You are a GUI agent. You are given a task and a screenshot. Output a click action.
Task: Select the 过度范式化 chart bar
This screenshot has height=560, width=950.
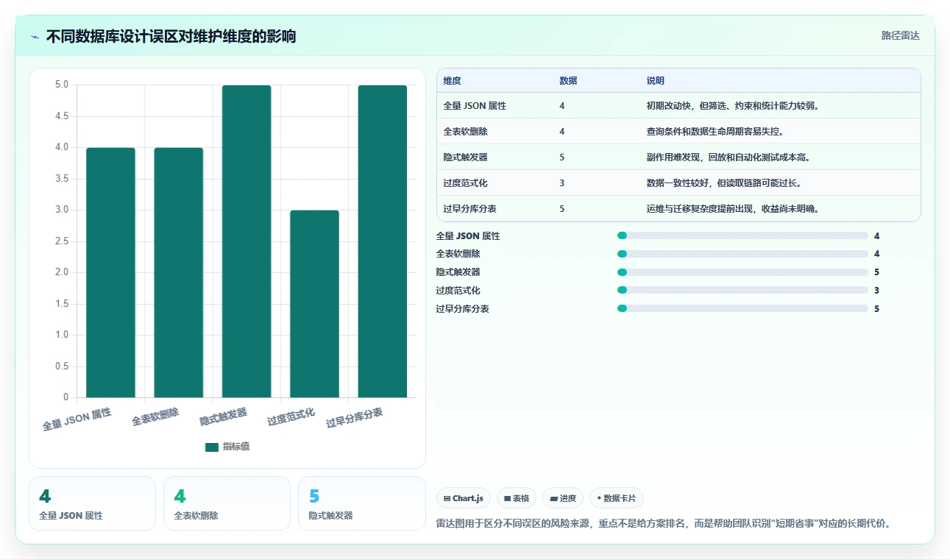[x=314, y=304]
